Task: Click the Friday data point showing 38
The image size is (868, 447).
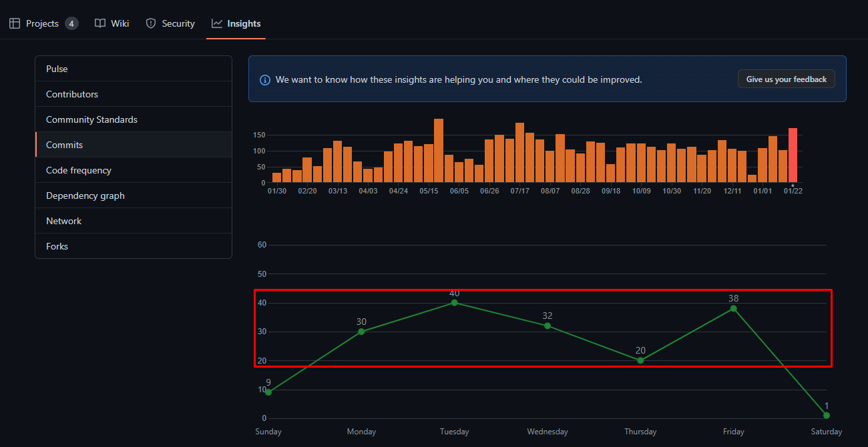Action: 733,308
